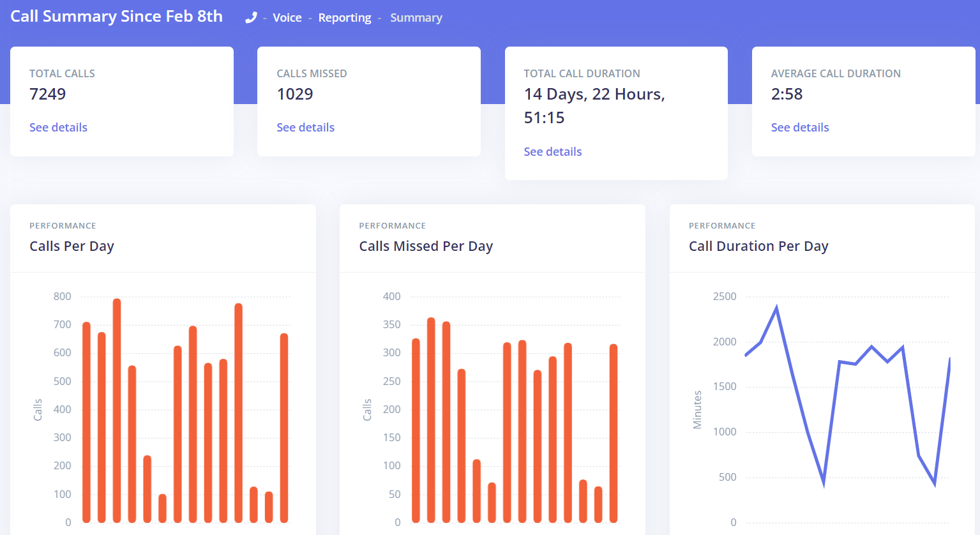Image resolution: width=980 pixels, height=535 pixels.
Task: Open the Reporting breadcrumb link
Action: 345,18
